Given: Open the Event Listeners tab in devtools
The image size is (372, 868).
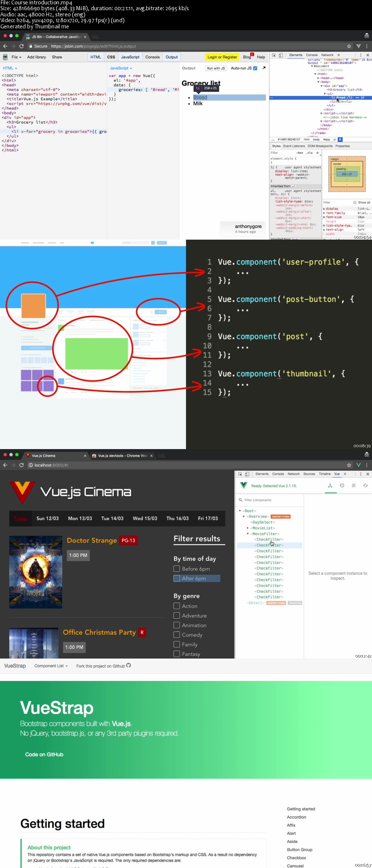Looking at the screenshot, I should tap(294, 146).
